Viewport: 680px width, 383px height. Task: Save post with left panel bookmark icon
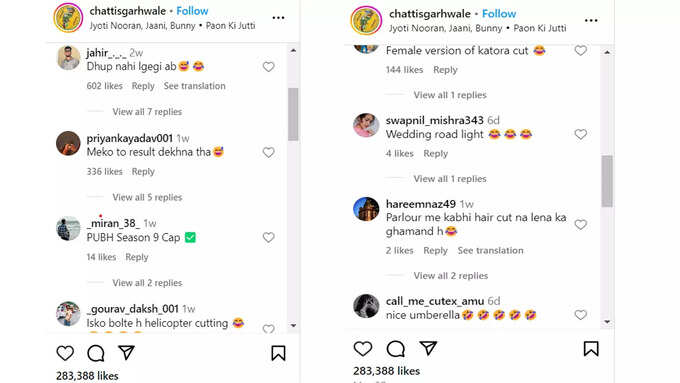278,353
